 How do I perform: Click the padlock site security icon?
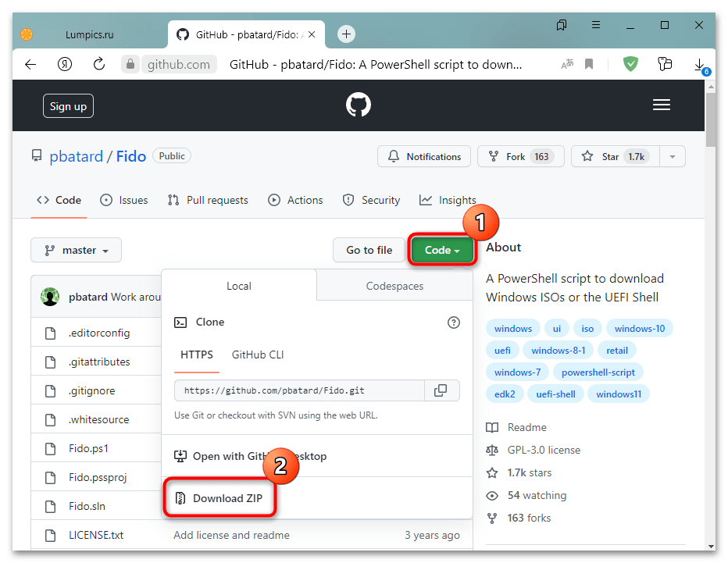coord(130,64)
